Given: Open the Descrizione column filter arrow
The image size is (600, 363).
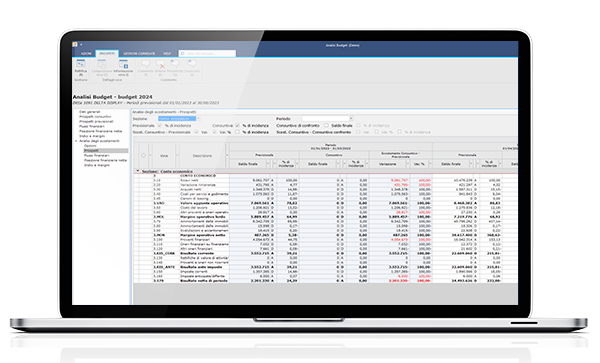Looking at the screenshot, I should 227,156.
